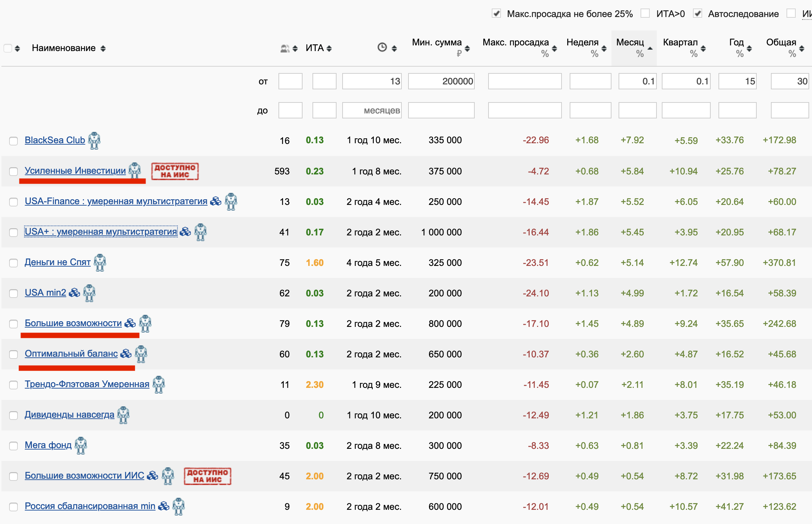Image resolution: width=812 pixels, height=524 pixels.
Task: Open the USA min2 strategy link
Action: 45,292
